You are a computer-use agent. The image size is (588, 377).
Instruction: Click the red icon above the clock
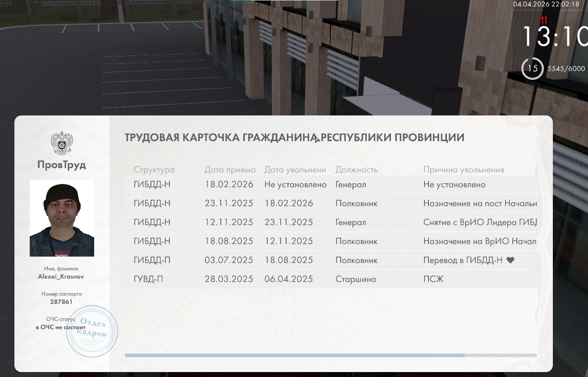pos(544,20)
